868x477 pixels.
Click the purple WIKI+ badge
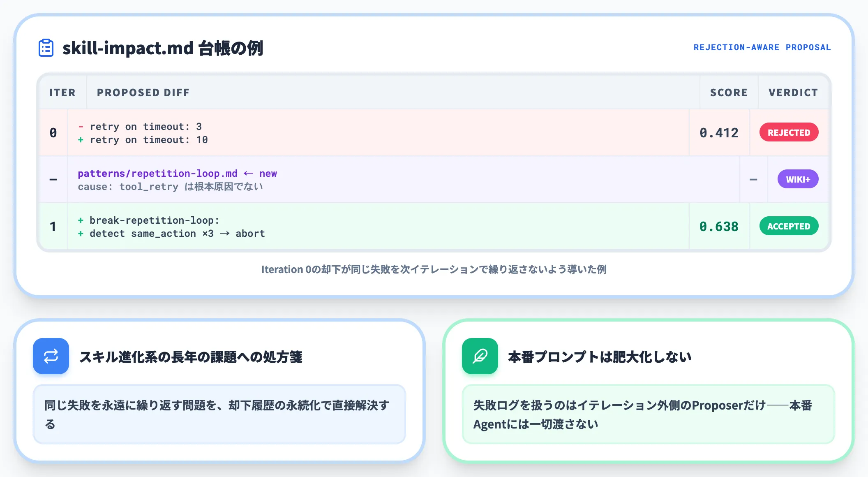[x=798, y=179]
